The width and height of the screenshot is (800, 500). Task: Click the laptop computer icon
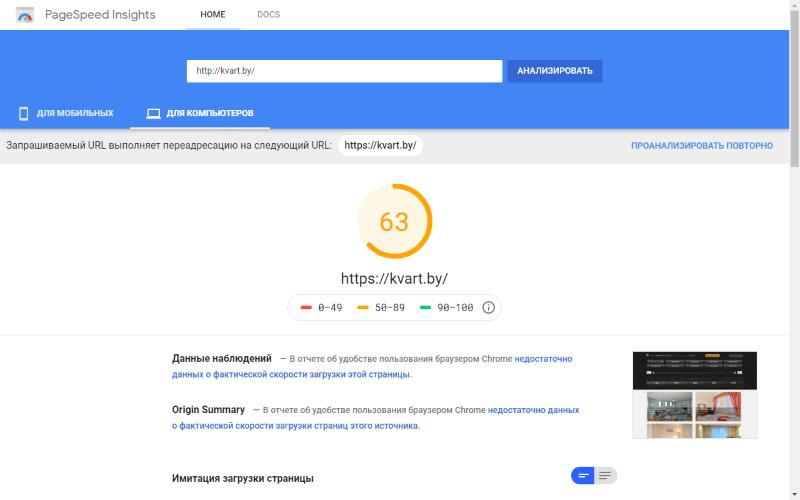click(x=153, y=113)
